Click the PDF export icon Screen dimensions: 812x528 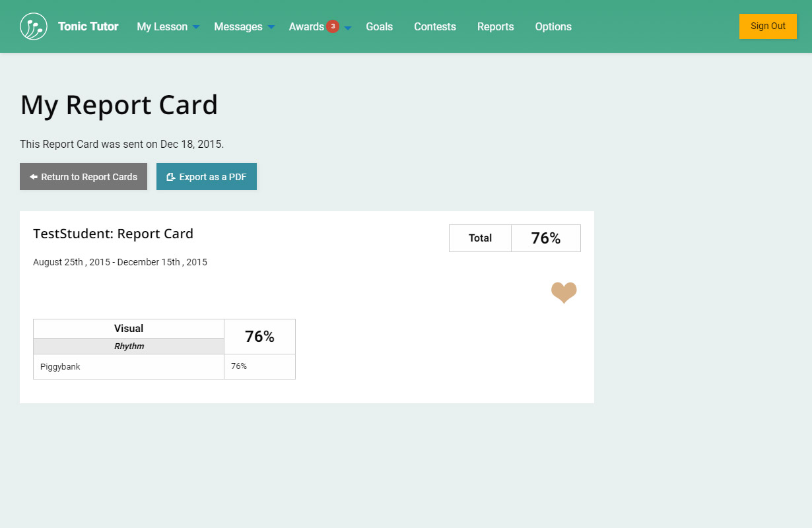pos(170,177)
